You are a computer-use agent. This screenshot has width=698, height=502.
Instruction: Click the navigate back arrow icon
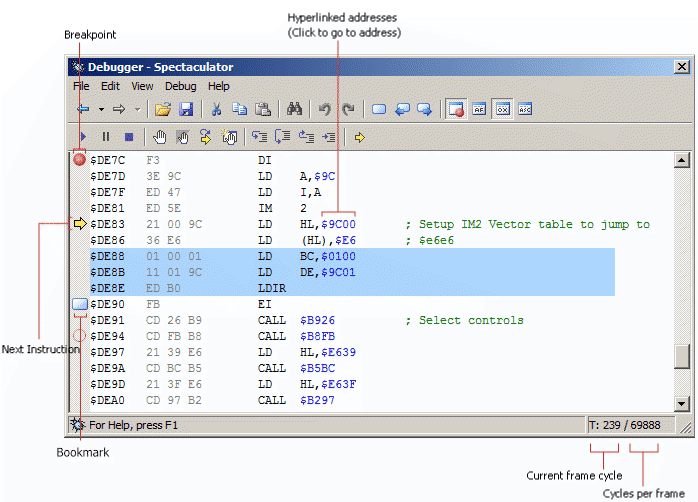tap(83, 109)
